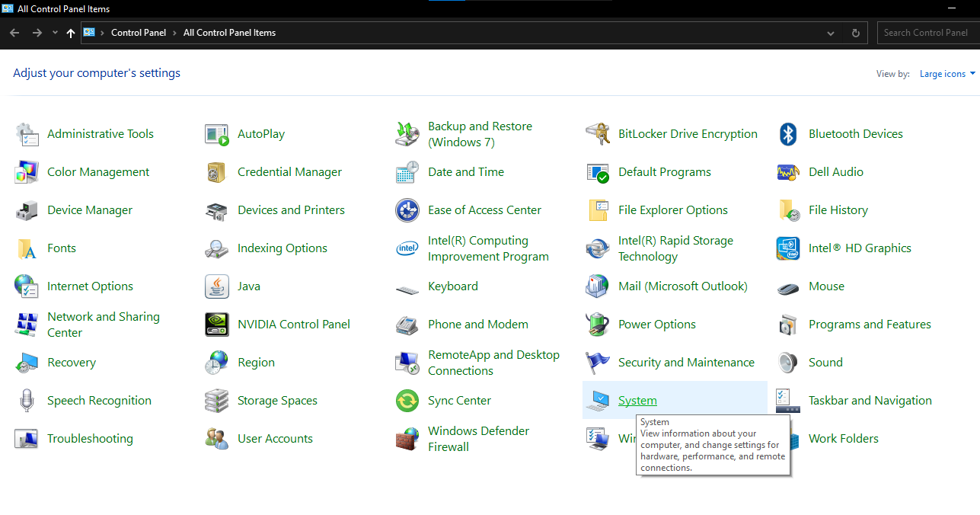The width and height of the screenshot is (980, 515).
Task: Open the Troubleshooting link
Action: [90, 439]
